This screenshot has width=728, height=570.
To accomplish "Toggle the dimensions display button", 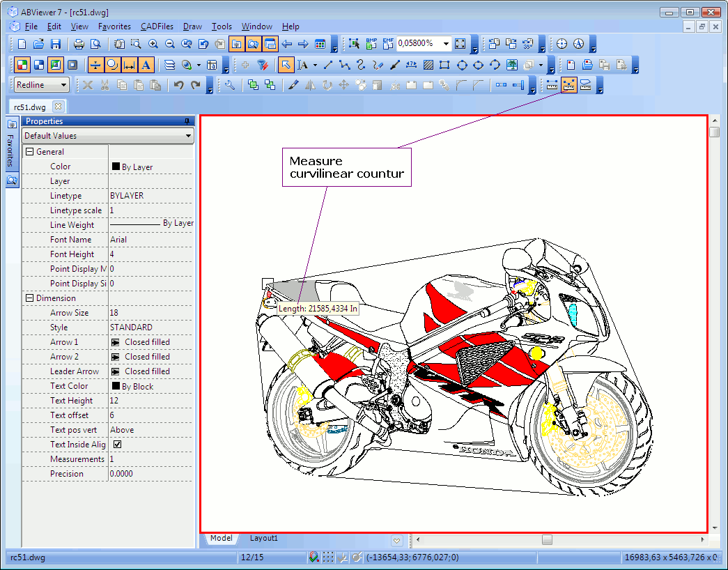I will (129, 65).
